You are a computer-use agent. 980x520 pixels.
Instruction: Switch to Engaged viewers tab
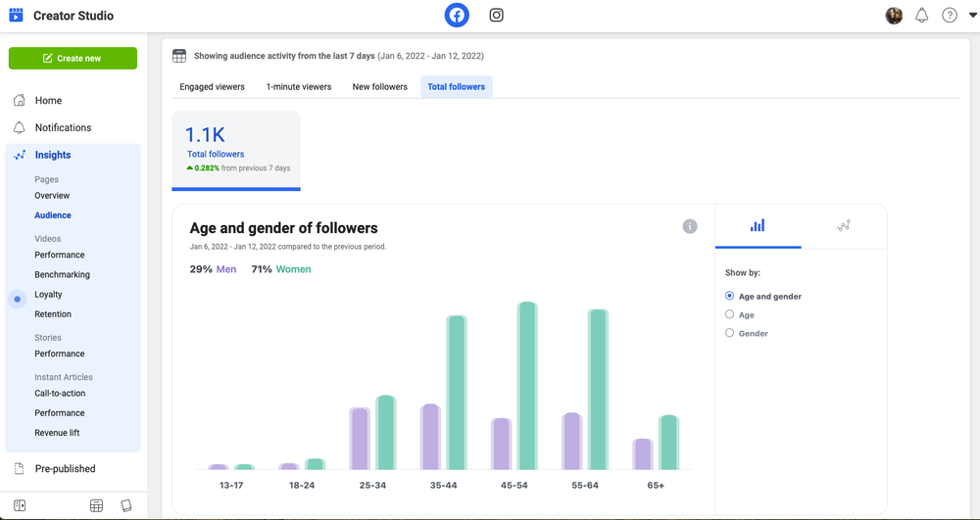tap(212, 87)
